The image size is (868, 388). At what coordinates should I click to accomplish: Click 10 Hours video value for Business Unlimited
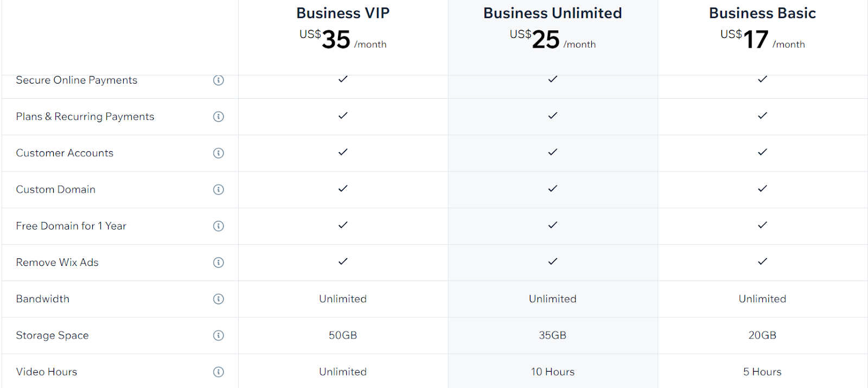tap(552, 372)
